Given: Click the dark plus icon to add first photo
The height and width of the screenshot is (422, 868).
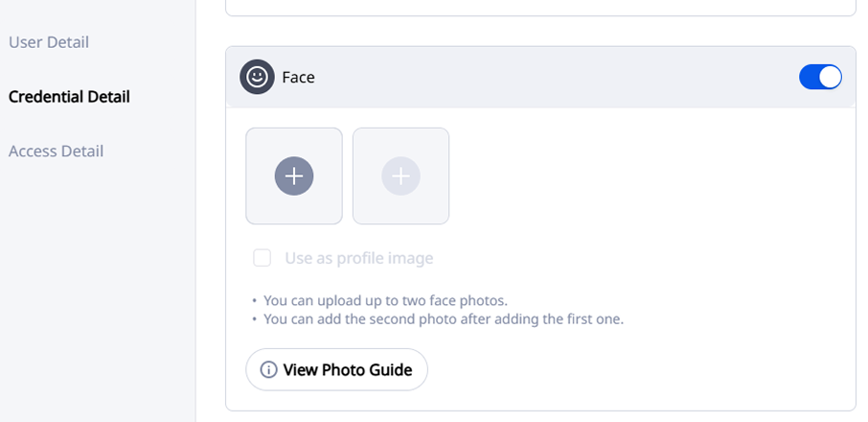Looking at the screenshot, I should coord(294,176).
